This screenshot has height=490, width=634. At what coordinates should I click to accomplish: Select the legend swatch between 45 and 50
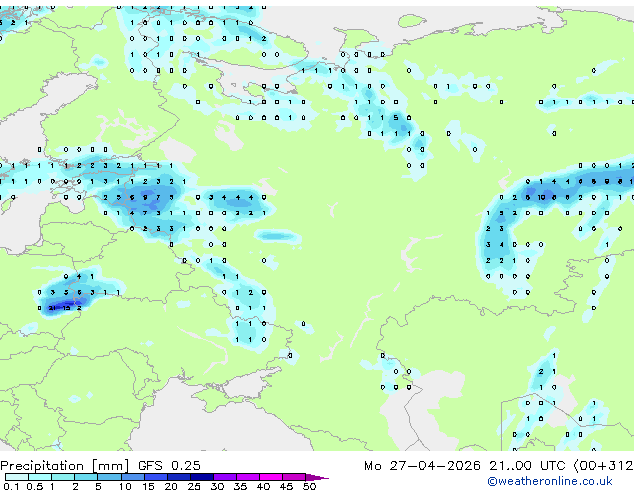(294, 477)
